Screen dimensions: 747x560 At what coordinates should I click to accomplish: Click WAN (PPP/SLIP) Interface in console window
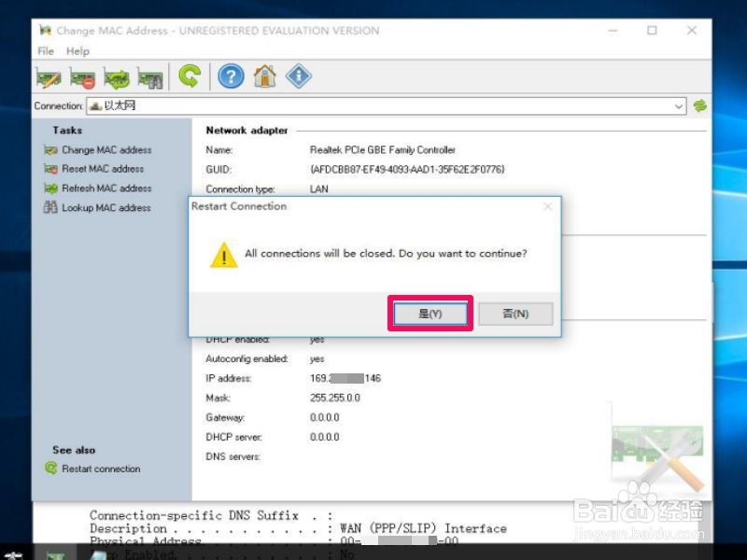pos(423,528)
